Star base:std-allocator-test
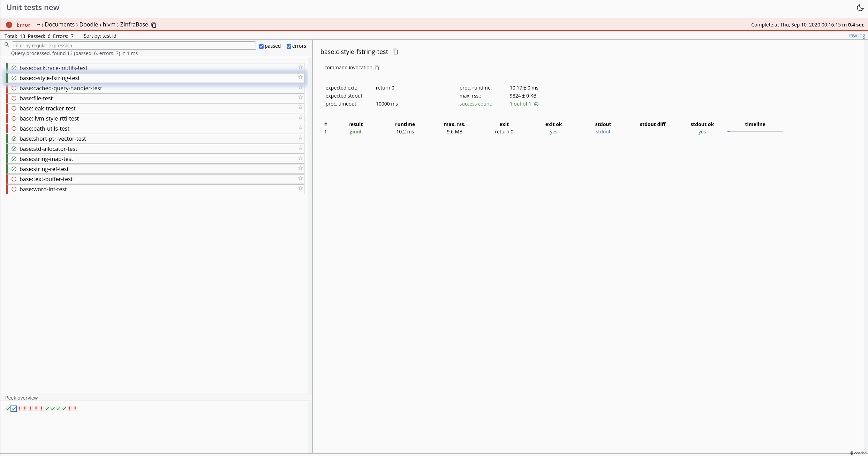Viewport: 868px width, 456px height. 300,148
